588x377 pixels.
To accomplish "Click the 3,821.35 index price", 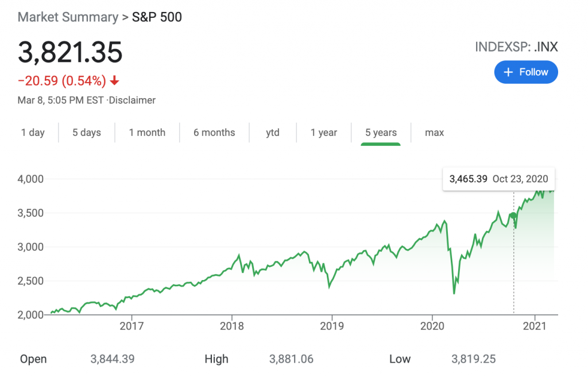I will [x=70, y=52].
